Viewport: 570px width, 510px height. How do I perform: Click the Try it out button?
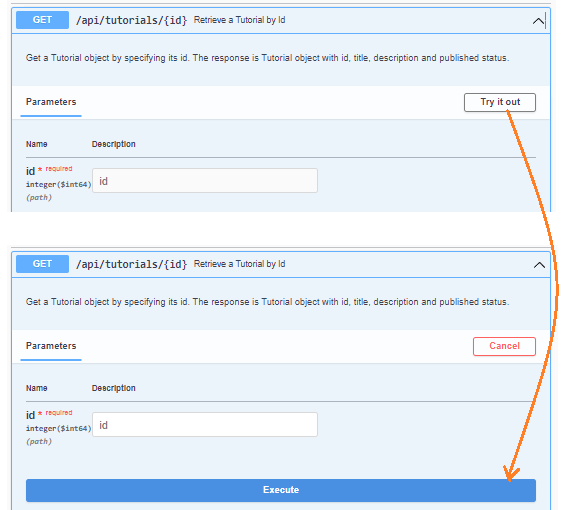(499, 102)
